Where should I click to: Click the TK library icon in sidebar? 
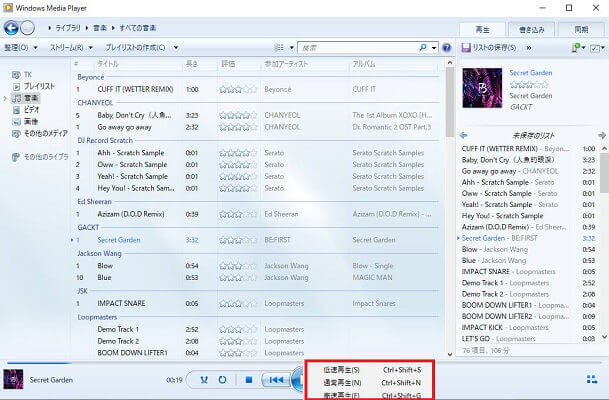click(16, 75)
